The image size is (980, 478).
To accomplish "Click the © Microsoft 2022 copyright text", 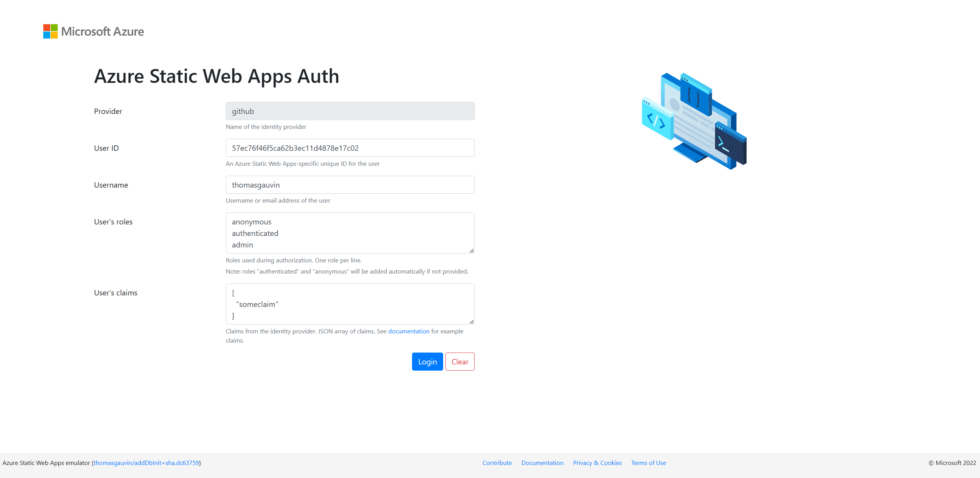I will click(952, 463).
